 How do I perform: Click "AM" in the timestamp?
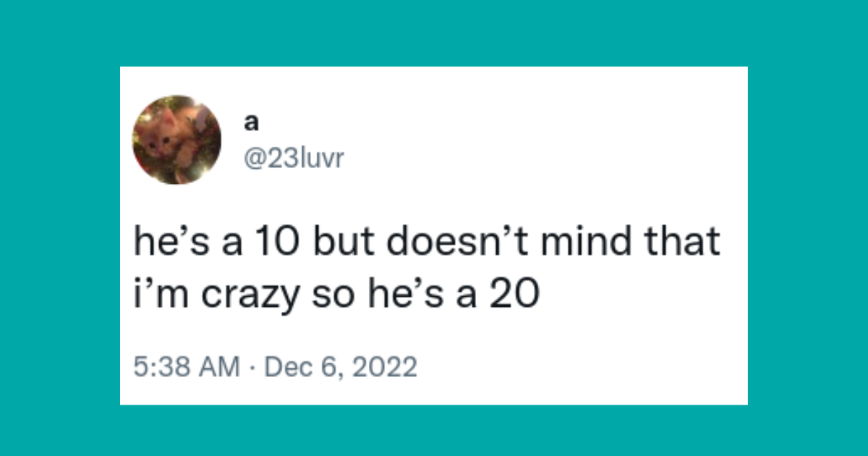pos(221,368)
